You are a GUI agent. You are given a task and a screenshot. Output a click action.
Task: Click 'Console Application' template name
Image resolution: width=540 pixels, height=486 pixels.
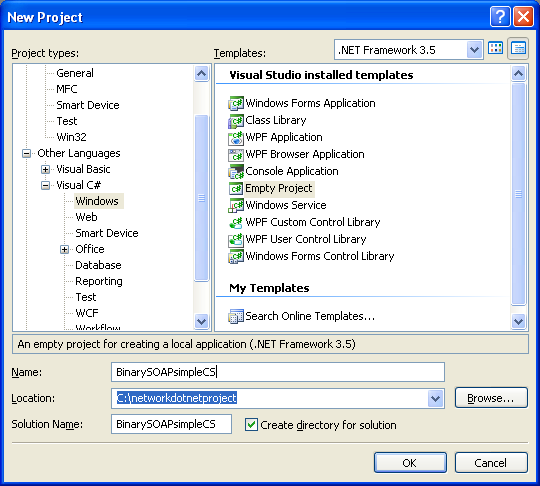coord(292,171)
